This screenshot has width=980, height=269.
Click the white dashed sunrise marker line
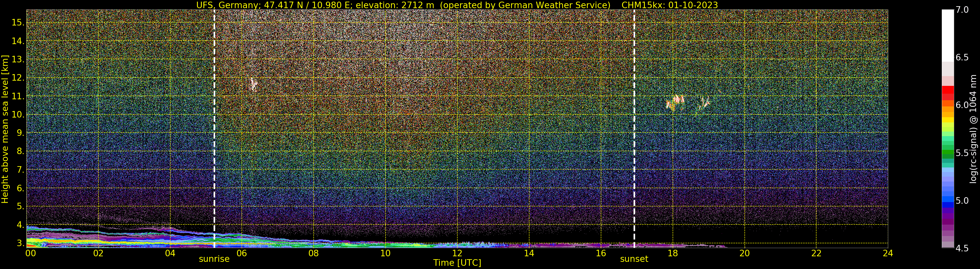214,129
